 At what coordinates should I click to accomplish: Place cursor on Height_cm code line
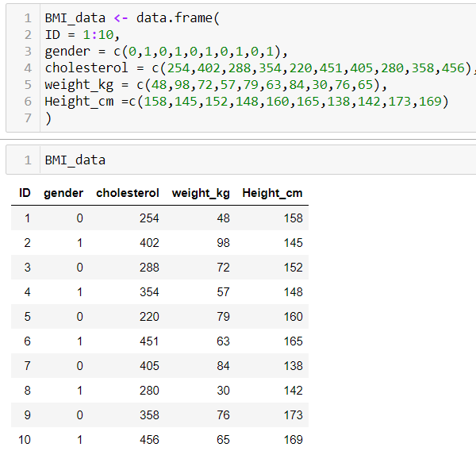[x=246, y=102]
